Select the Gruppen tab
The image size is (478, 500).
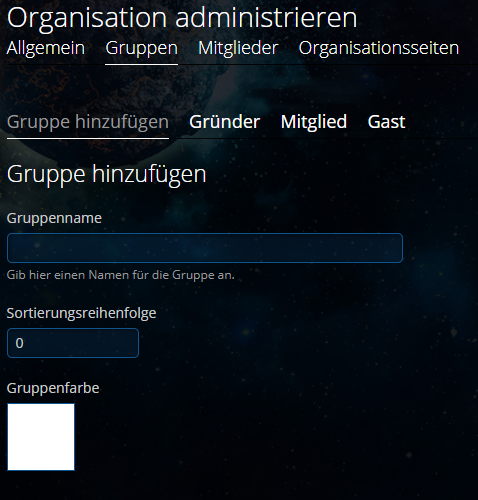[x=141, y=49]
